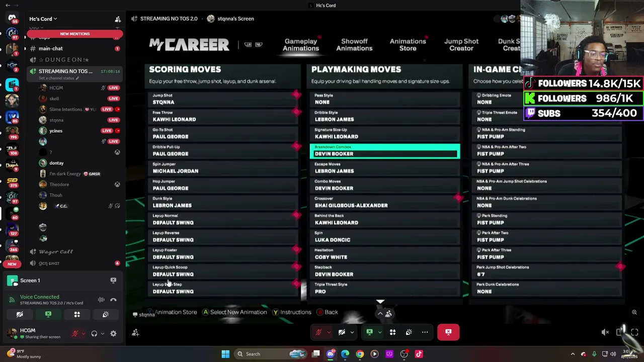Toggle screen share in stream bar
This screenshot has width=644, height=362.
click(x=370, y=332)
